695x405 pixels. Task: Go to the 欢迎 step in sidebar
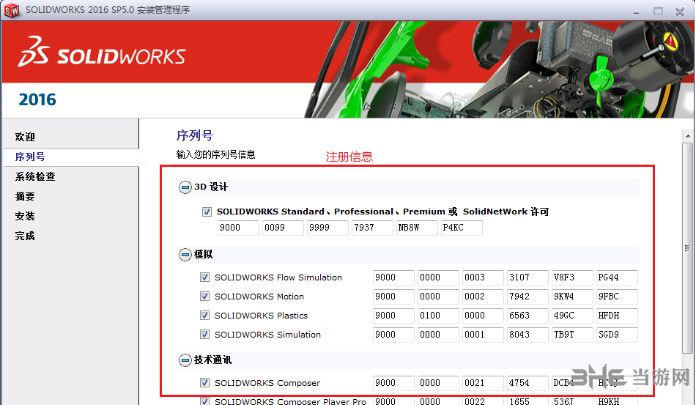[x=25, y=136]
